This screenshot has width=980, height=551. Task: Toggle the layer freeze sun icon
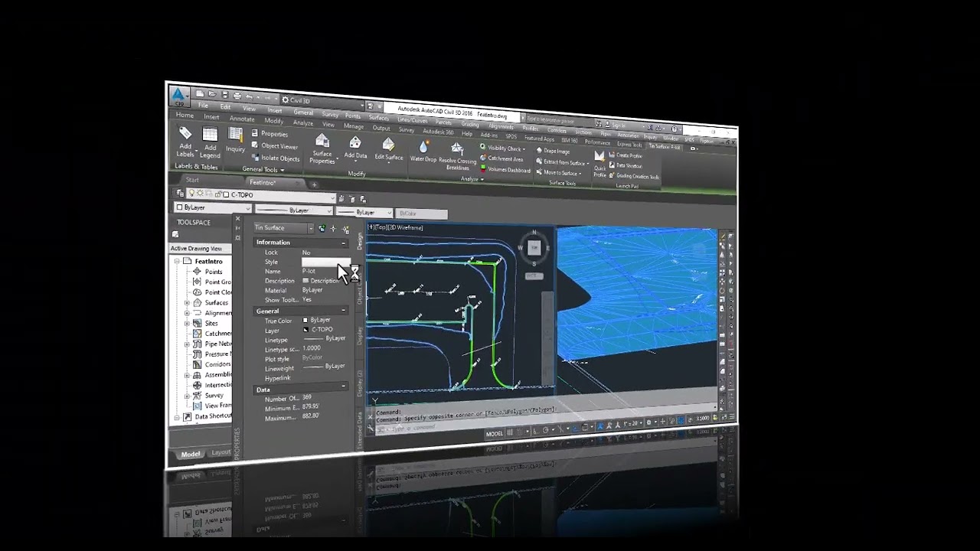click(200, 194)
